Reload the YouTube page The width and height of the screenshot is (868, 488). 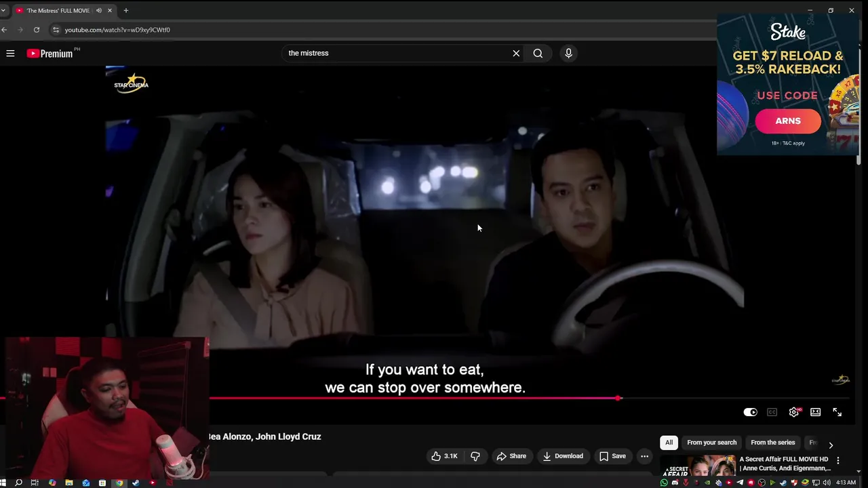point(37,30)
